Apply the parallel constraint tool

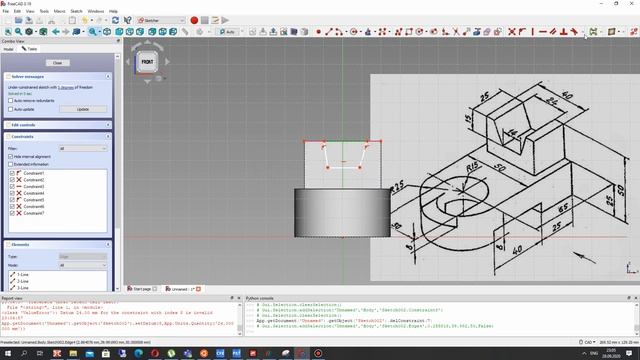(553, 31)
